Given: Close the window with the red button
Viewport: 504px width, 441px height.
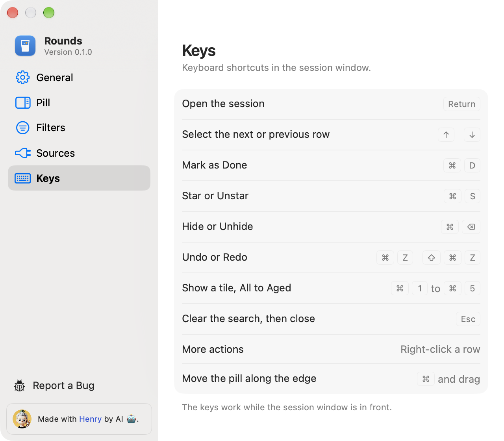Looking at the screenshot, I should click(x=13, y=13).
